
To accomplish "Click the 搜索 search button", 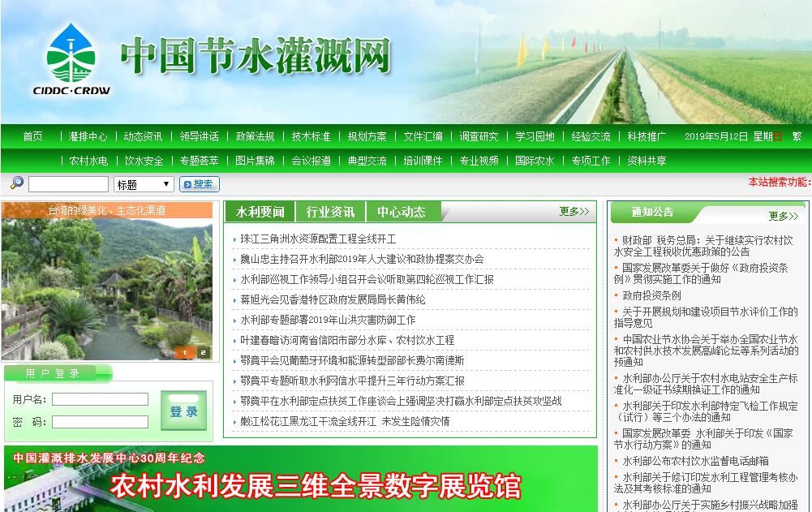I will (x=200, y=184).
